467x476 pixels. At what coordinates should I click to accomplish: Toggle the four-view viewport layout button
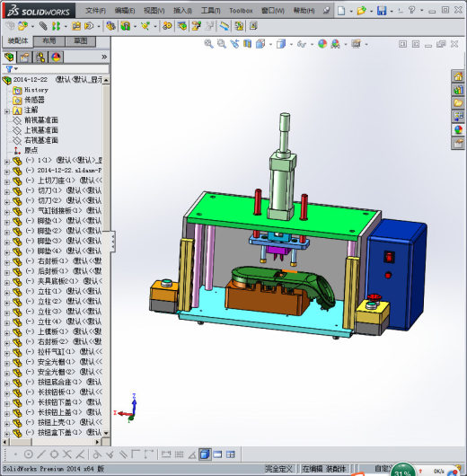[231, 454]
